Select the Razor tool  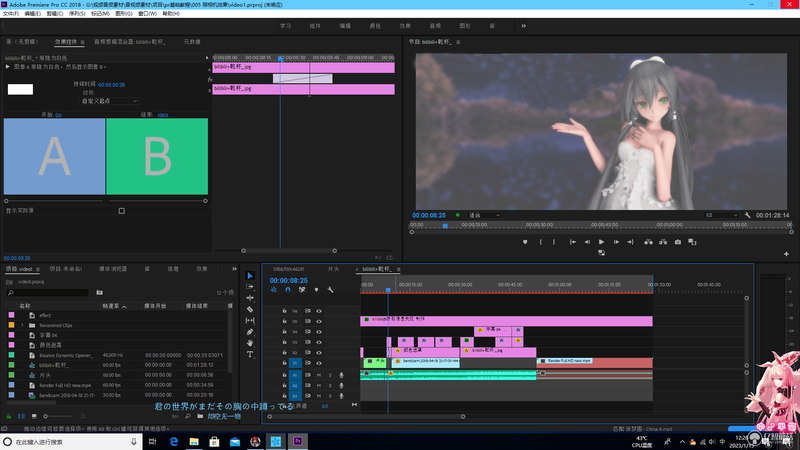tap(250, 309)
